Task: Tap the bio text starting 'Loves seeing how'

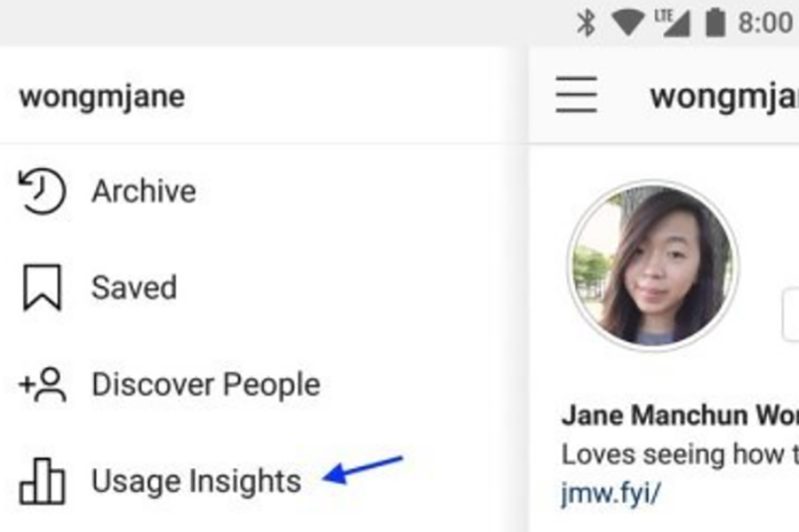Action: pyautogui.click(x=680, y=454)
